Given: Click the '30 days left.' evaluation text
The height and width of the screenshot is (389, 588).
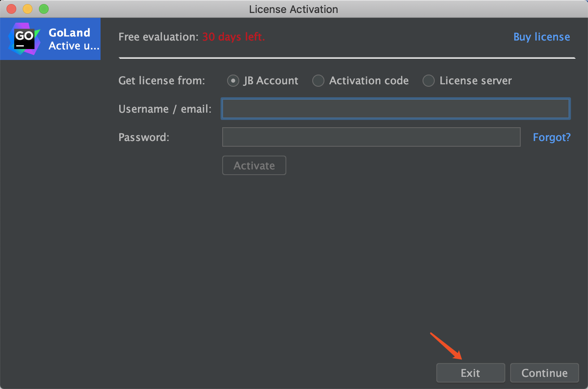Looking at the screenshot, I should pyautogui.click(x=234, y=37).
